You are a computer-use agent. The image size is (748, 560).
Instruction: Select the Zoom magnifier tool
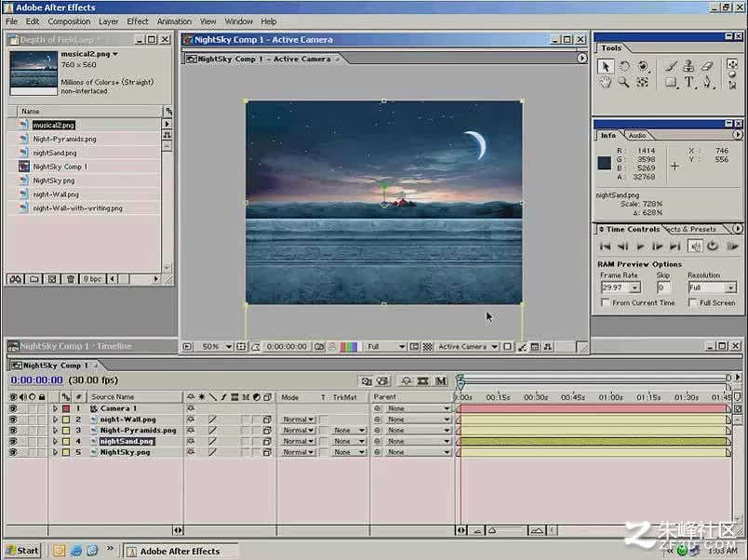pos(623,82)
